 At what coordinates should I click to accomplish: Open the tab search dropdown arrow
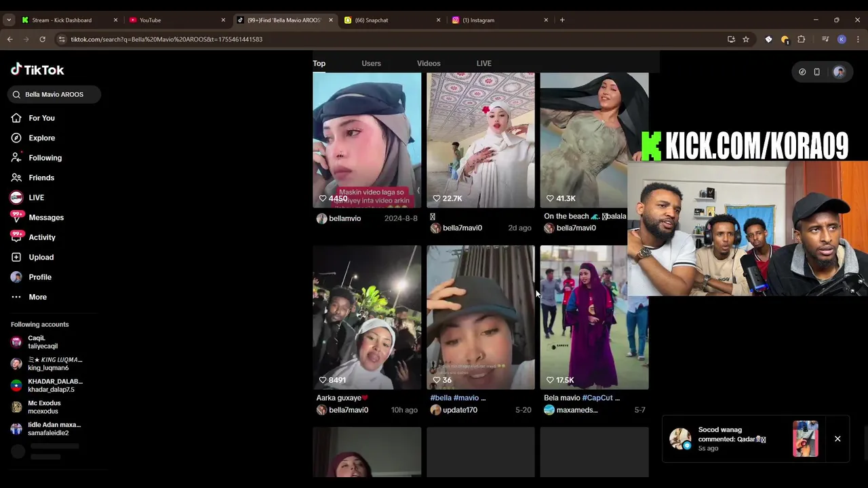pos(9,20)
